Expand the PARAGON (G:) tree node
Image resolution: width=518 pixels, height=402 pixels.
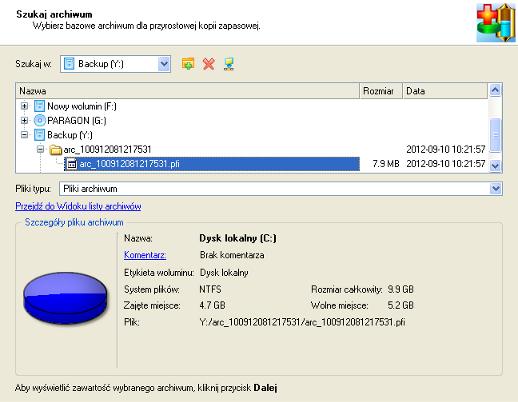tap(24, 120)
